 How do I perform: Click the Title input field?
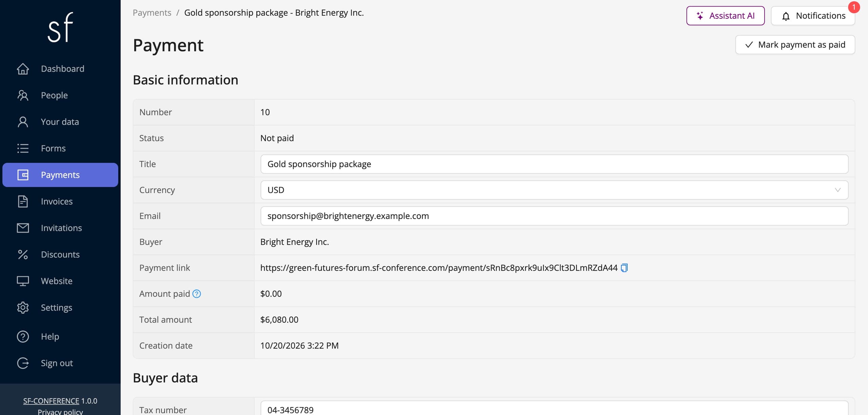pos(554,164)
